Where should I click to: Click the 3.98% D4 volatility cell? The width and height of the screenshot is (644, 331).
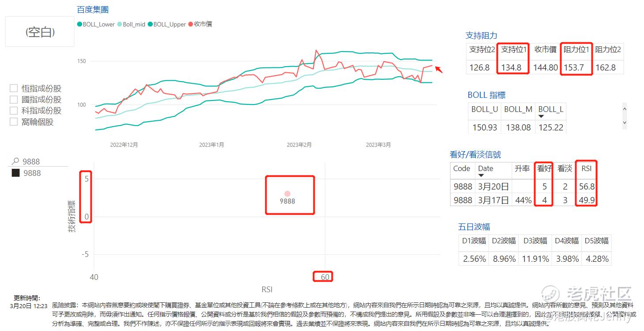click(x=567, y=259)
